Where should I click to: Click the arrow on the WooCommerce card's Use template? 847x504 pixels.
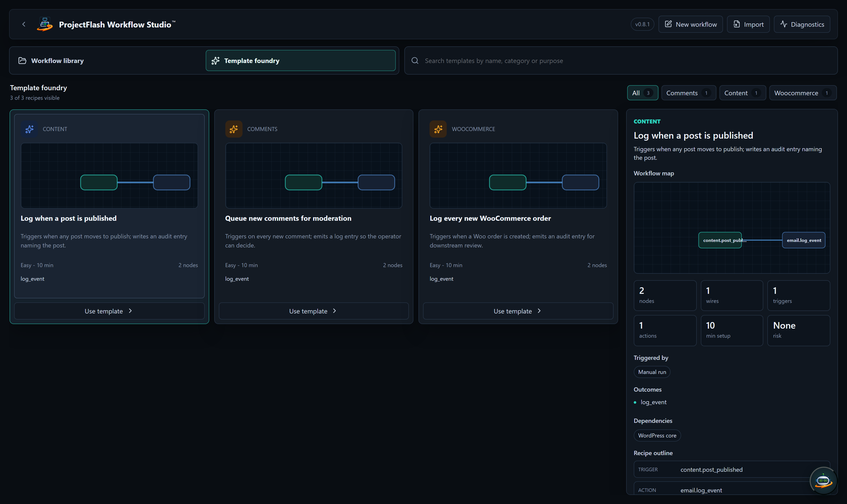pyautogui.click(x=539, y=311)
